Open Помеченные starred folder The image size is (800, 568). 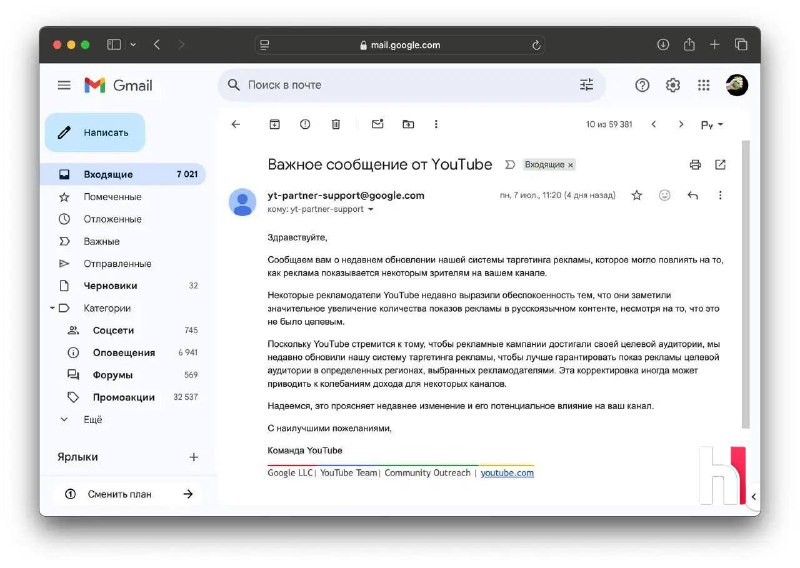tap(123, 196)
